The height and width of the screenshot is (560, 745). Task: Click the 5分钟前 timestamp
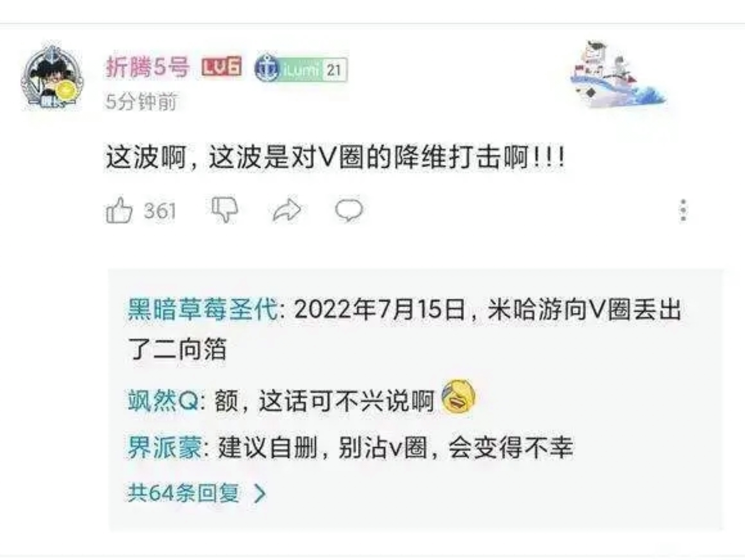tap(141, 101)
